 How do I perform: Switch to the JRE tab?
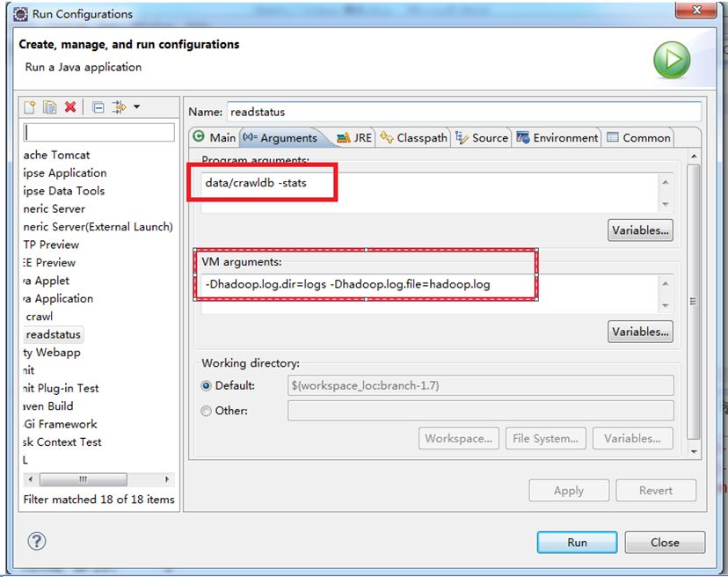[354, 137]
